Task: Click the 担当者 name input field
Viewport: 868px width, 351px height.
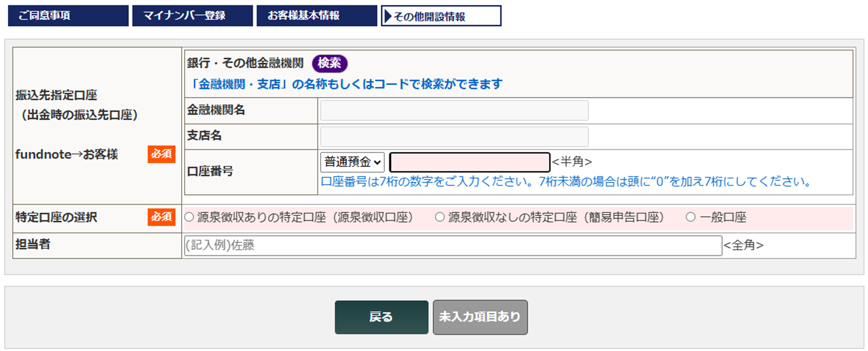Action: pos(453,246)
